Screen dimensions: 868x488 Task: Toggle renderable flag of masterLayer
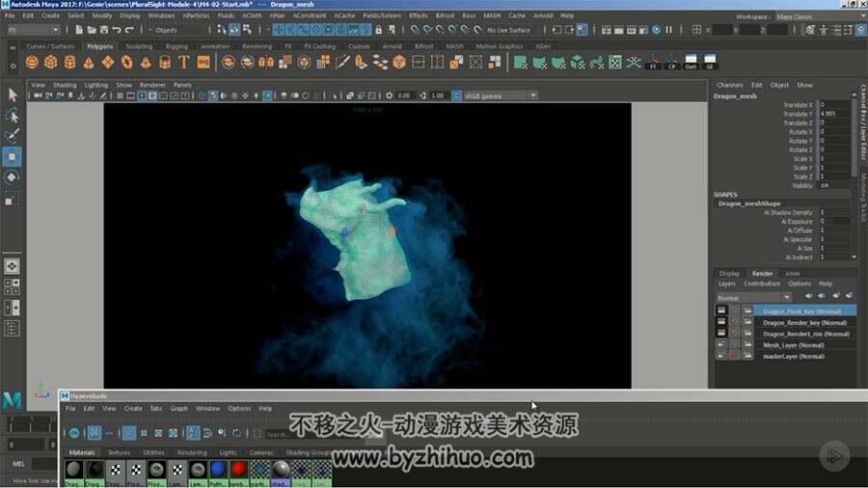click(721, 356)
